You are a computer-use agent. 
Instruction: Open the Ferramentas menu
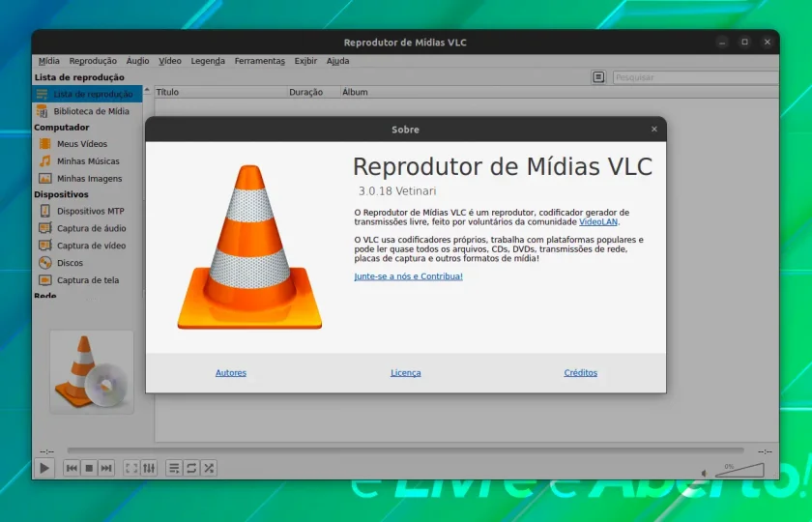259,61
